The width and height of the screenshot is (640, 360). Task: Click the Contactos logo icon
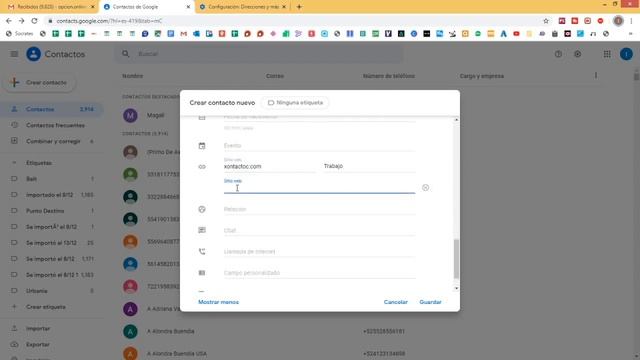pos(33,54)
